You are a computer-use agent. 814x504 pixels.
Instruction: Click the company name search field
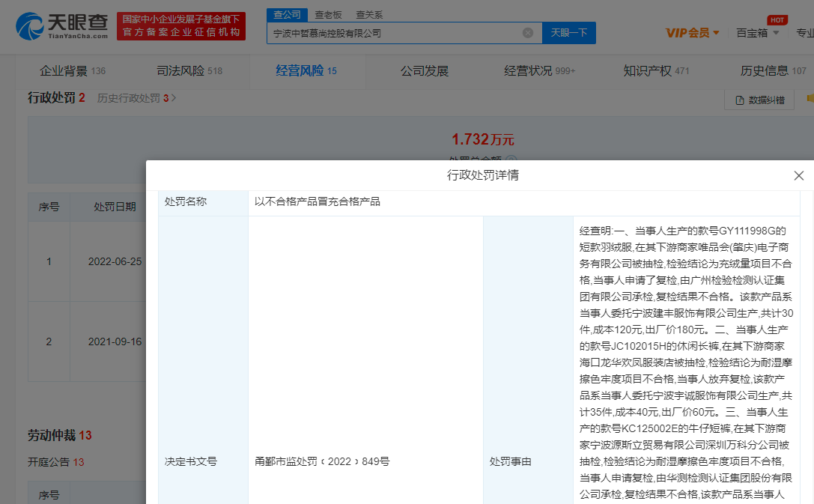(x=393, y=33)
